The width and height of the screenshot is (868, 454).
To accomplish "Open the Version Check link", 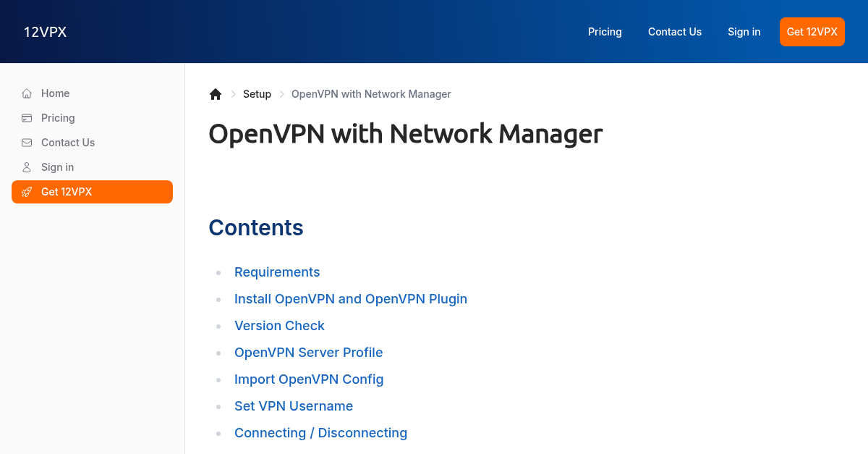I will click(279, 326).
